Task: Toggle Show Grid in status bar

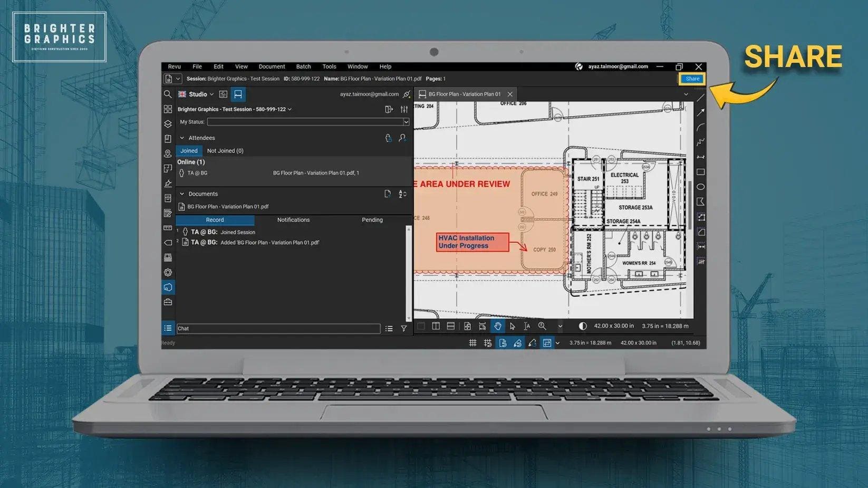Action: 473,343
